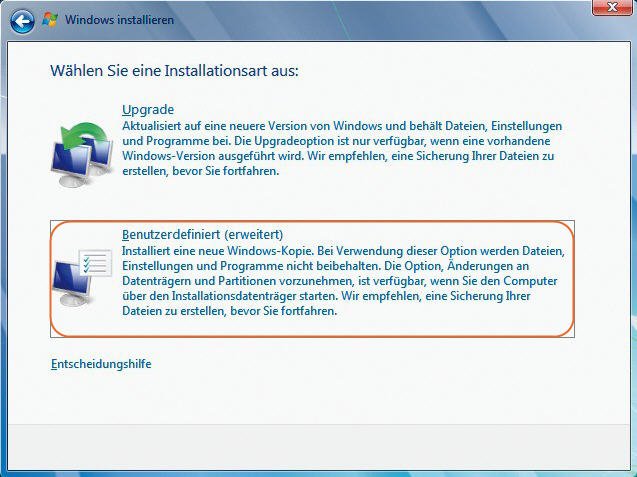
Task: Click the heading 'Wählen Sie eine Installationsart aus:'
Action: click(x=174, y=71)
